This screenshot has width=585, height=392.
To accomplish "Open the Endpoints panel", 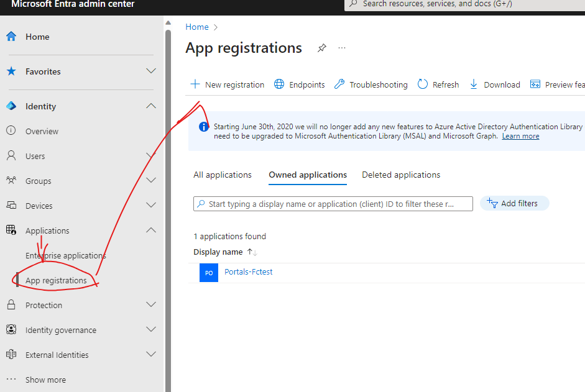I will pos(299,84).
